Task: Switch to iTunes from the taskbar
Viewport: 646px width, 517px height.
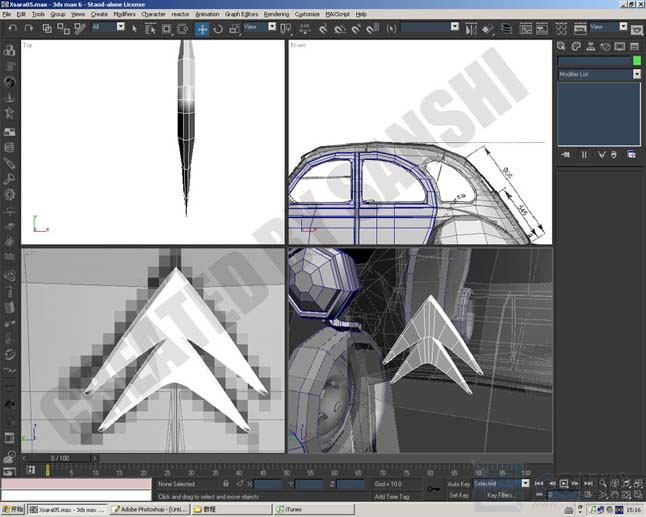Action: pos(315,510)
